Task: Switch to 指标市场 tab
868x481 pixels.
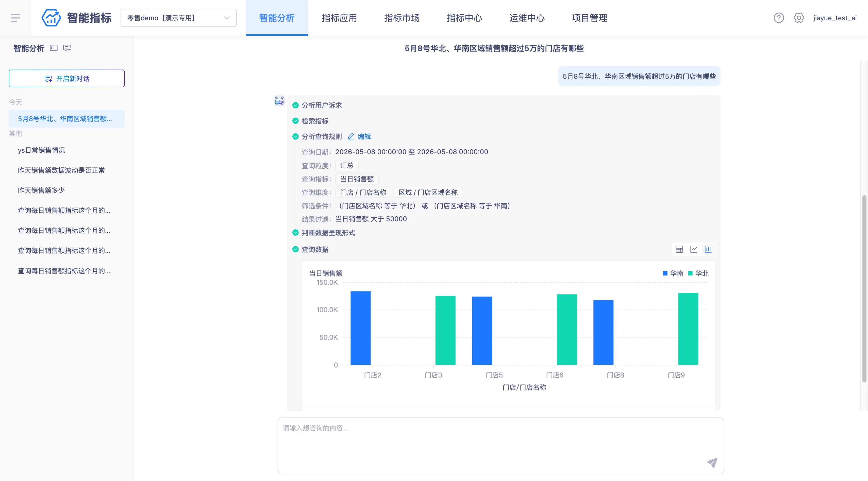Action: click(402, 18)
